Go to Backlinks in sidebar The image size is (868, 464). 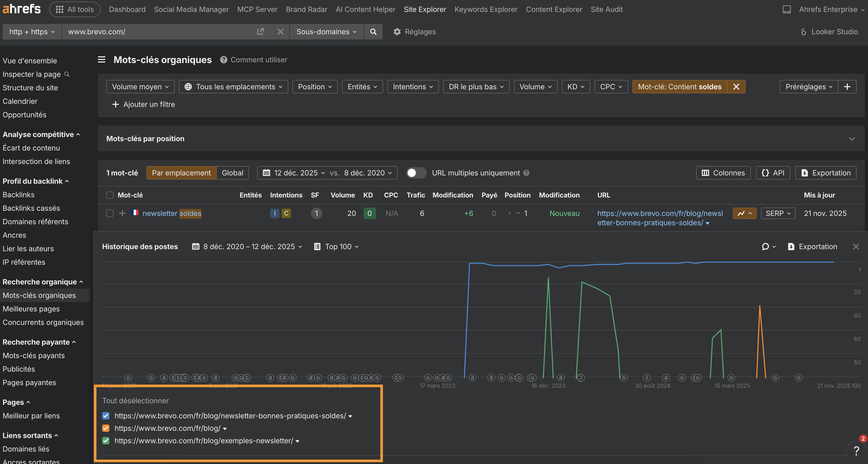coord(18,195)
